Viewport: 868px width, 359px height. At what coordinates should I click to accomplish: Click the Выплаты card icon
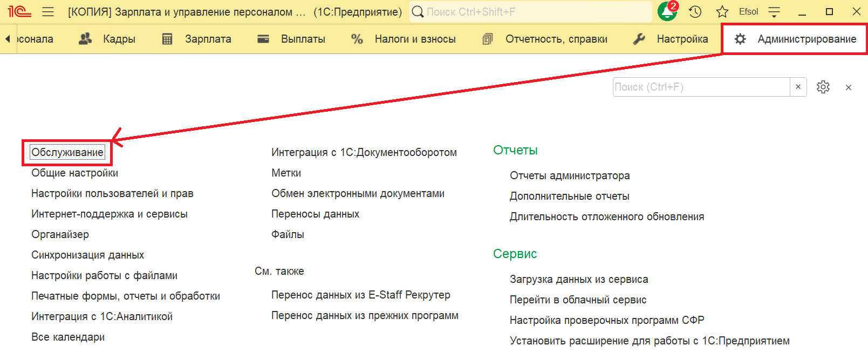pyautogui.click(x=263, y=39)
